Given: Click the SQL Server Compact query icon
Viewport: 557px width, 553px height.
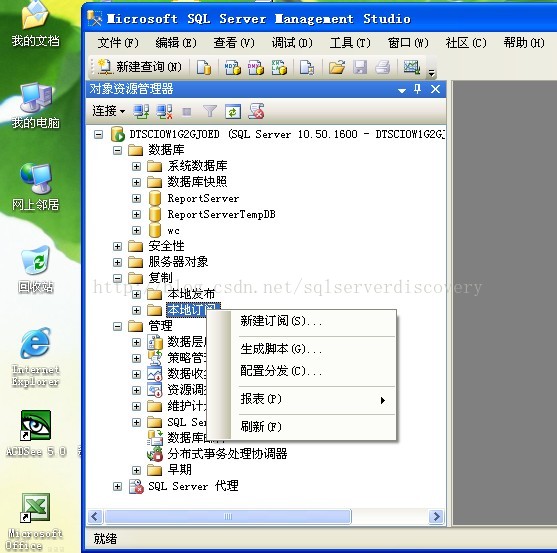Looking at the screenshot, I should click(307, 67).
